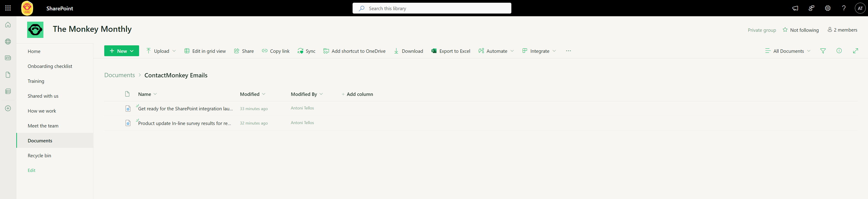This screenshot has width=868, height=199.
Task: Open the more options ellipsis
Action: click(x=568, y=51)
